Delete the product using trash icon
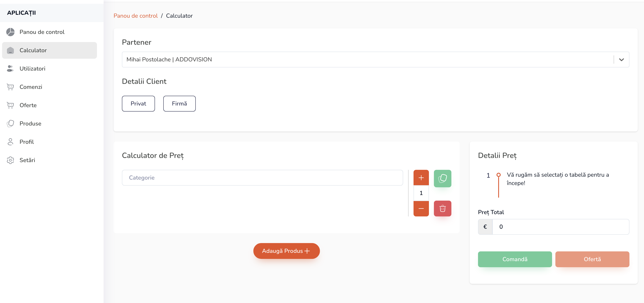Viewport: 644px width, 303px height. 442,209
